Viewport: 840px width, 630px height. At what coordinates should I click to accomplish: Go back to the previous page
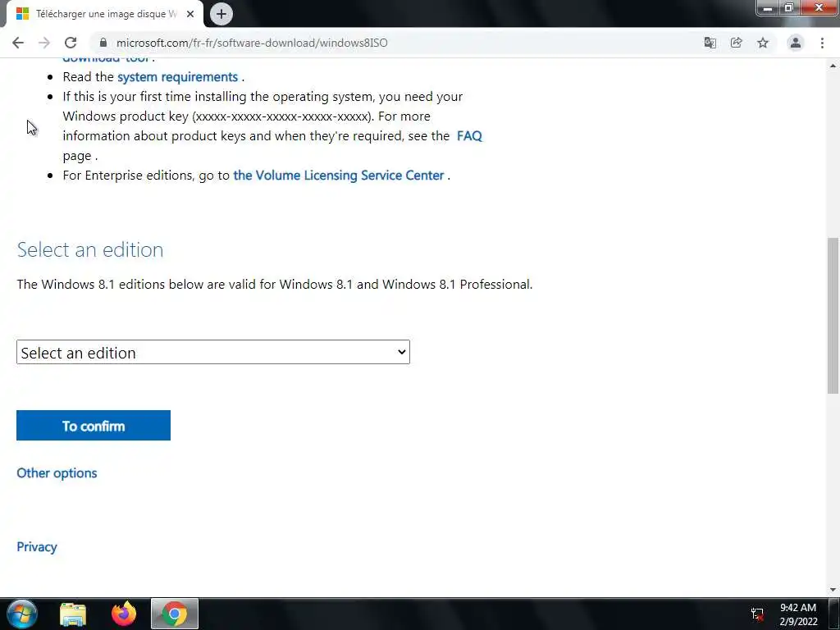coord(18,43)
